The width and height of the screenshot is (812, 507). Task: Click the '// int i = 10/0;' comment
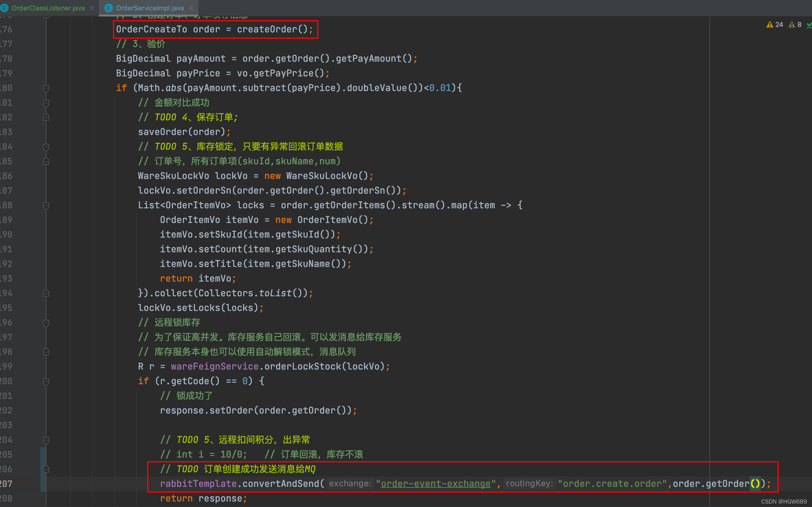[203, 454]
